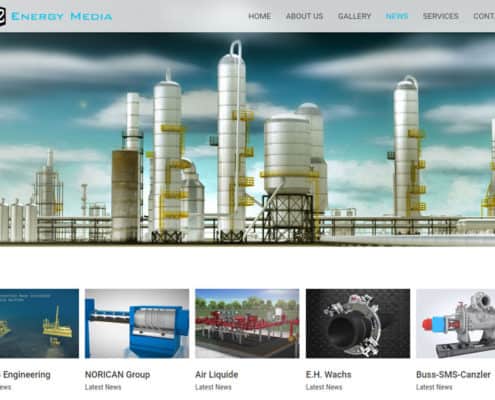This screenshot has width=495, height=400.
Task: Open the NEWS menu item
Action: pyautogui.click(x=397, y=16)
